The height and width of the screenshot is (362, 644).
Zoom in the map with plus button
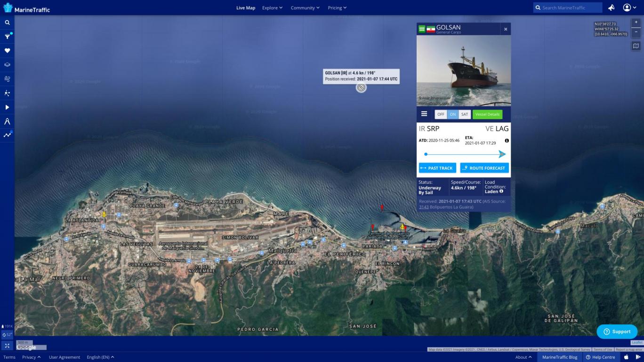pos(636,23)
